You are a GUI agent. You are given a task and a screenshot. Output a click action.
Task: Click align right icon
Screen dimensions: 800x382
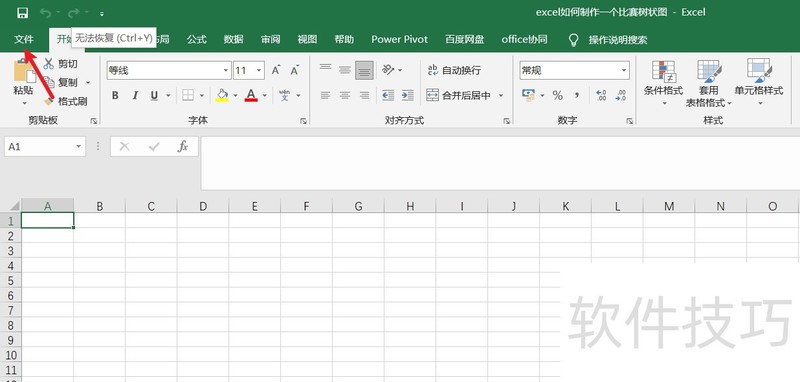[364, 95]
